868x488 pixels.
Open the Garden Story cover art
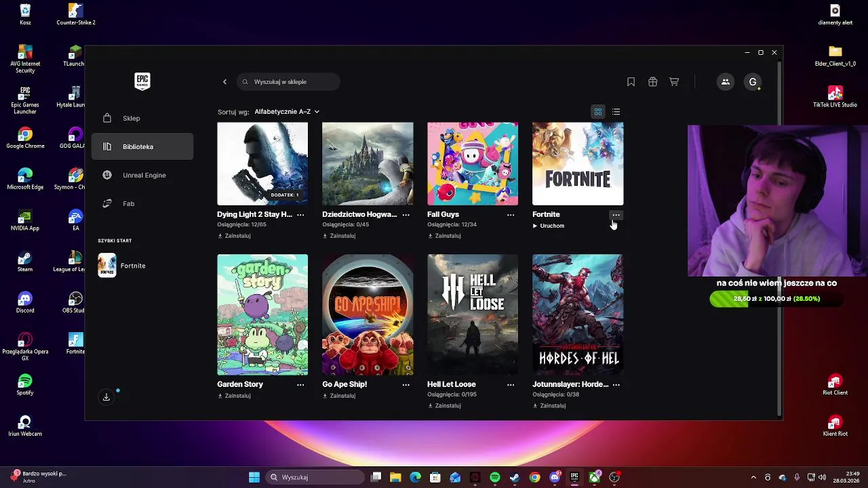(x=262, y=314)
